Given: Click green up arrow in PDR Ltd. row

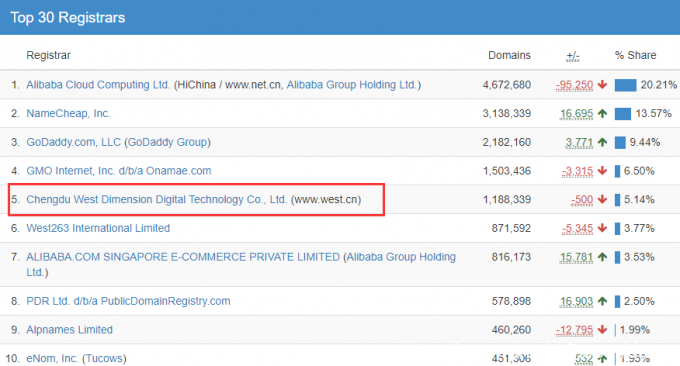Looking at the screenshot, I should 602,301.
